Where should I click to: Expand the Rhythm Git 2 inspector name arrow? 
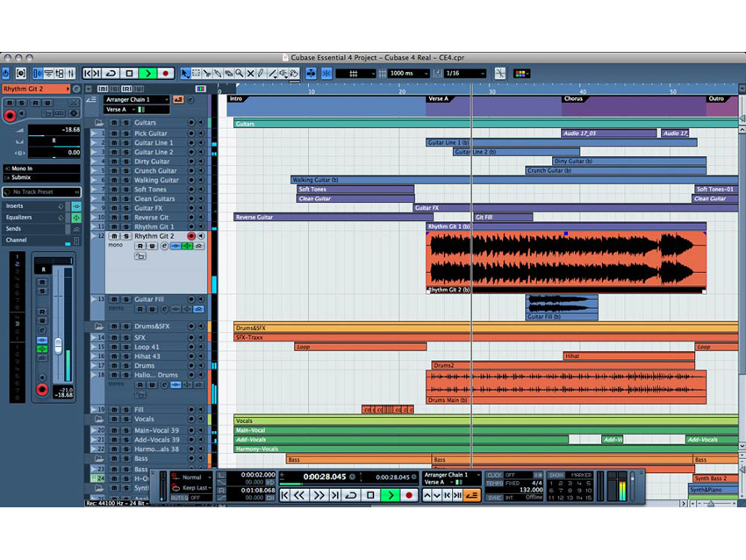click(68, 89)
